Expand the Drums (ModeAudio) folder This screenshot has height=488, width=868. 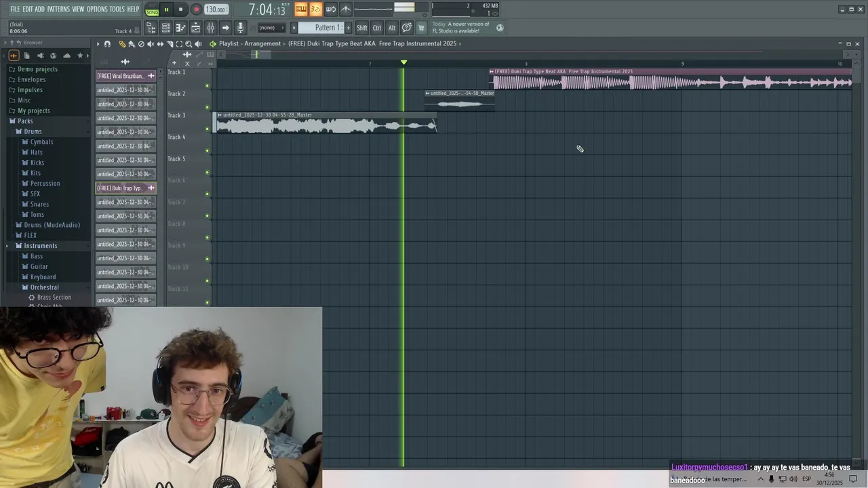(x=52, y=225)
